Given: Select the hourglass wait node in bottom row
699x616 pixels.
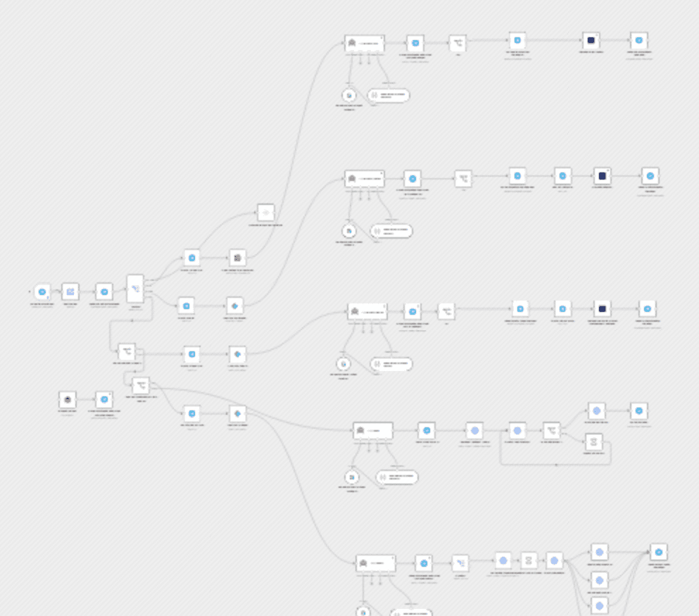Looking at the screenshot, I should 529,560.
